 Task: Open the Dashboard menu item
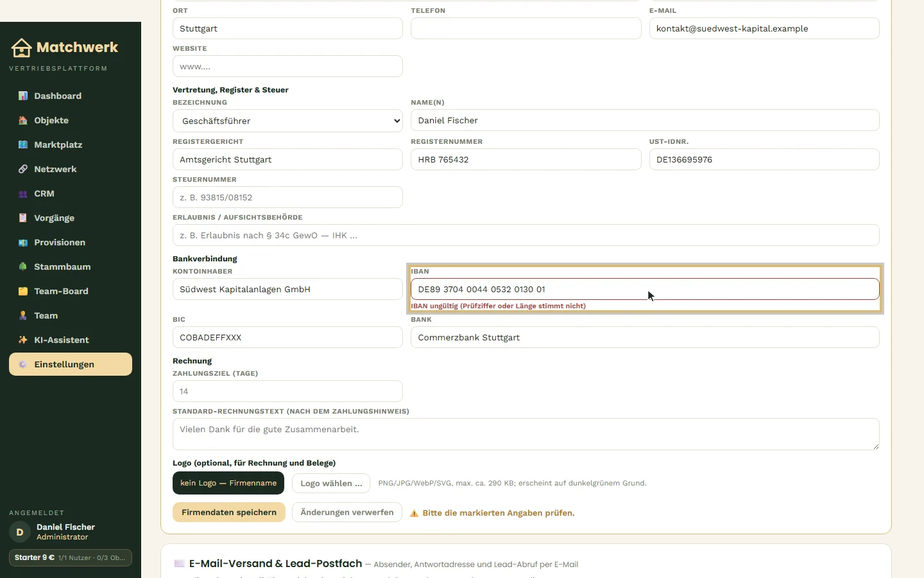click(71, 96)
